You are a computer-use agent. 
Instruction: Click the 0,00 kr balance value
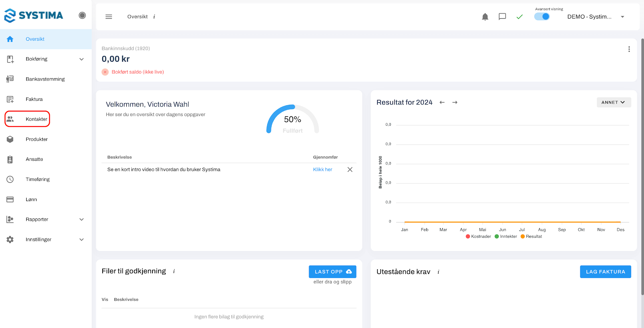[x=116, y=59]
